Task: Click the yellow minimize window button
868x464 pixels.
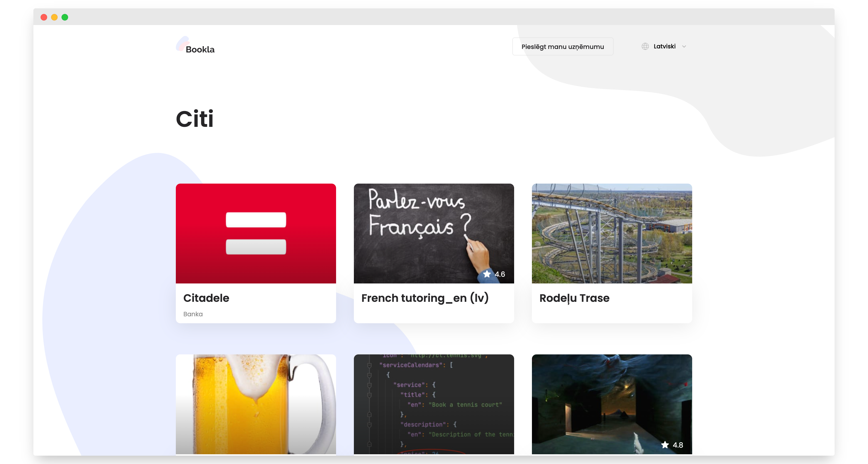Action: [54, 17]
